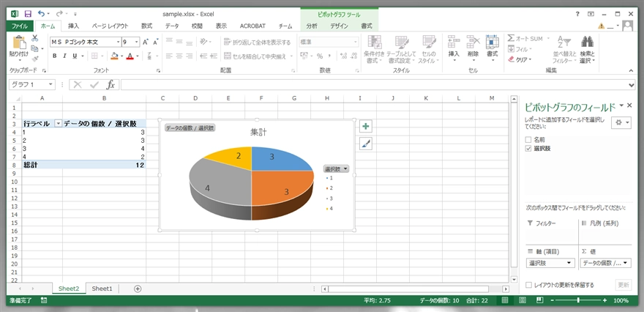644x312 pixels.
Task: Decrease font size with small A
Action: pos(156,42)
